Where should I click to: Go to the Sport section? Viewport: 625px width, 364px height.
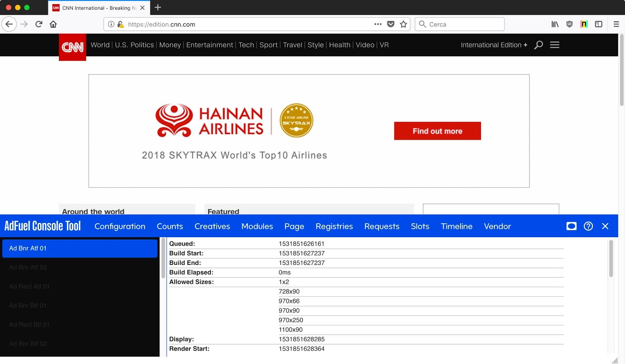point(268,45)
